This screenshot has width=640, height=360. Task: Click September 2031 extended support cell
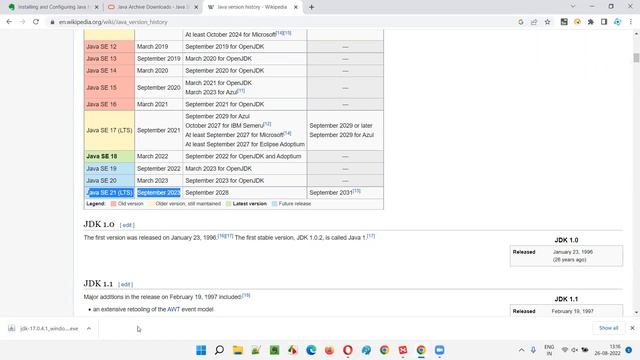[x=345, y=193]
